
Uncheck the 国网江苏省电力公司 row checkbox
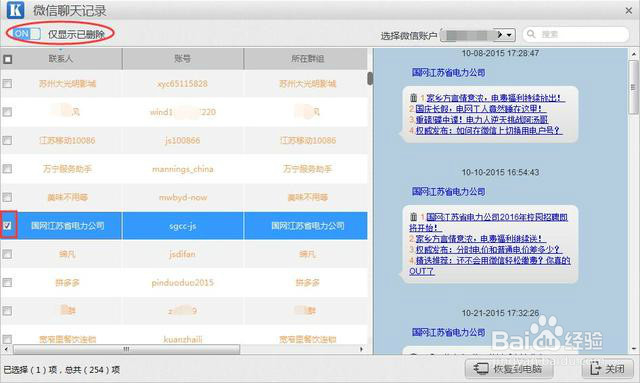[7, 225]
